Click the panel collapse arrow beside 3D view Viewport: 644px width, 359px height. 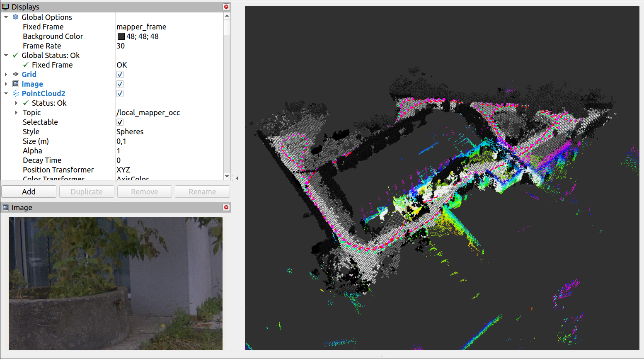point(237,178)
